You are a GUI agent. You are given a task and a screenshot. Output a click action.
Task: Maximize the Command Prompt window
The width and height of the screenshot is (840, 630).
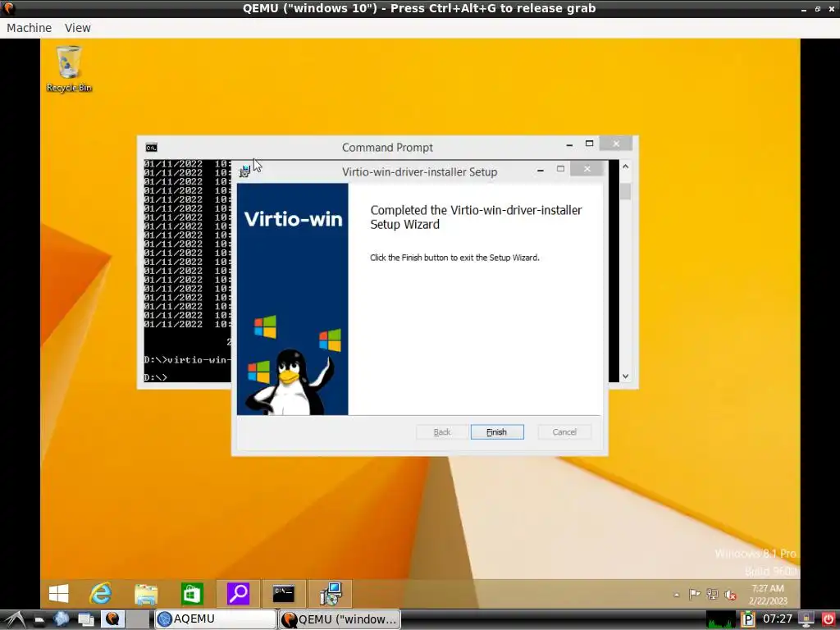click(589, 144)
